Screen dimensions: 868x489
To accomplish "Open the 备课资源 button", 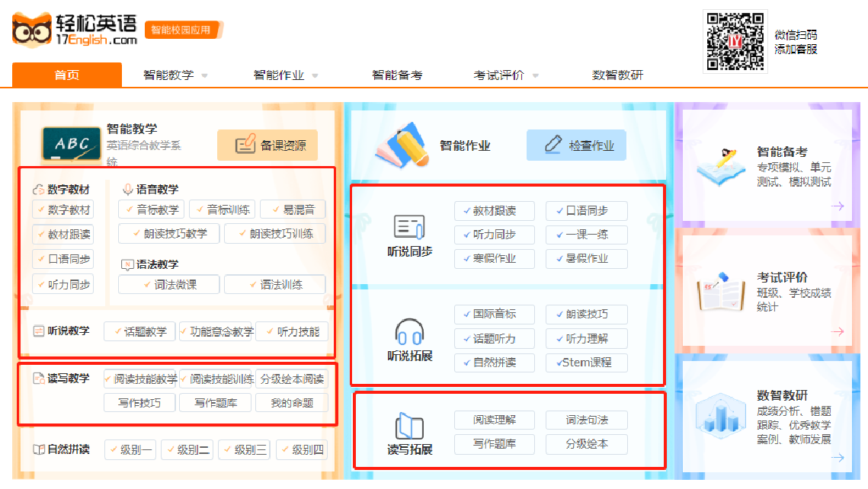I will [267, 145].
